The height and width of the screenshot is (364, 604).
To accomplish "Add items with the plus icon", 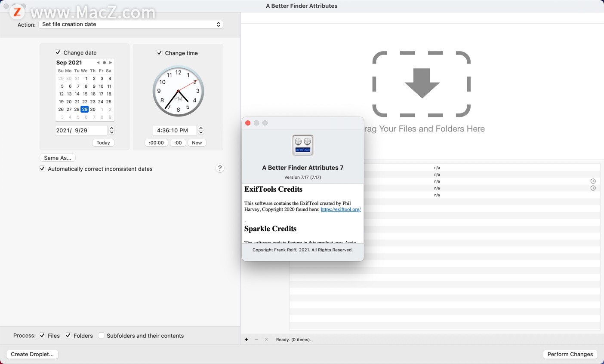I will pyautogui.click(x=247, y=340).
